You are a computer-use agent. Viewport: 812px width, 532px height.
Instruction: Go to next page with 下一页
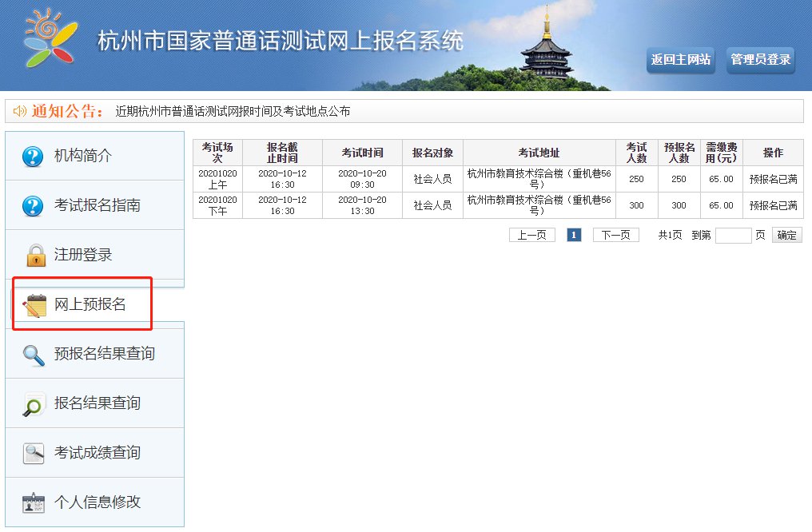click(615, 235)
